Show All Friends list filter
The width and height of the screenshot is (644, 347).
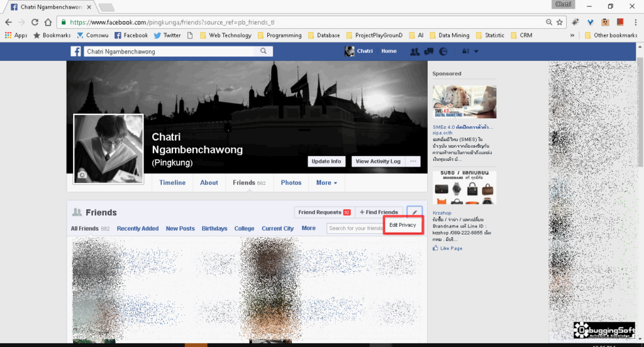tap(90, 228)
